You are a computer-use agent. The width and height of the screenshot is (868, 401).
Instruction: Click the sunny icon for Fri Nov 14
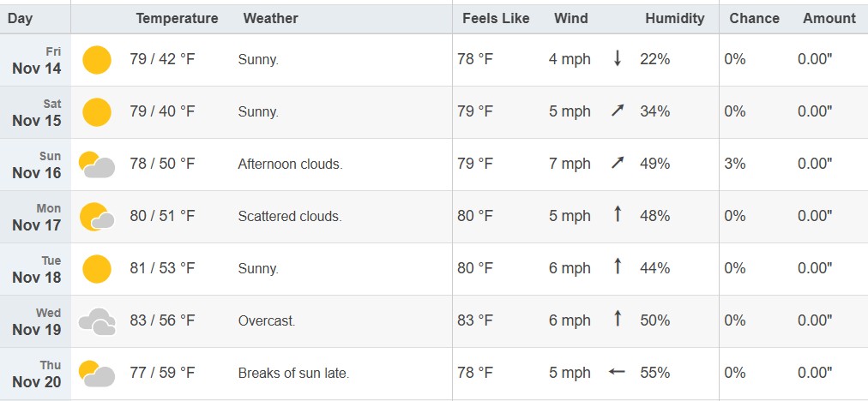[x=97, y=60]
